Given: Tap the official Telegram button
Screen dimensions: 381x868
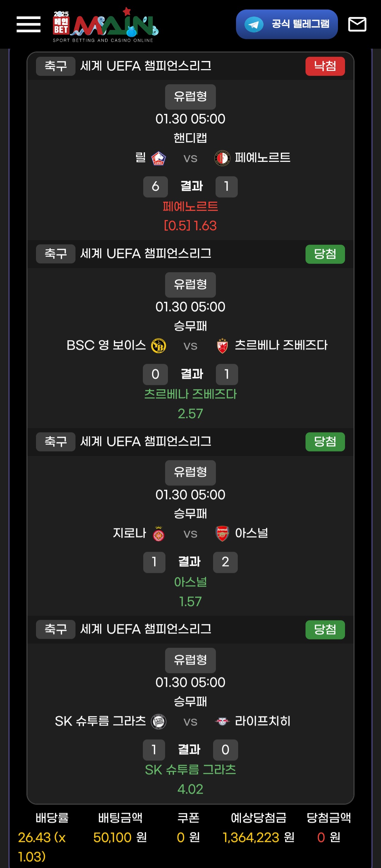Looking at the screenshot, I should [x=287, y=24].
